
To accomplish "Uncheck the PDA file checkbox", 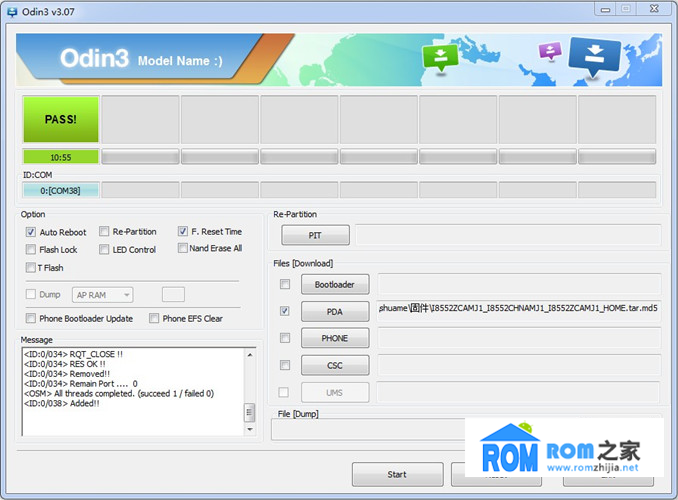I will [x=285, y=311].
